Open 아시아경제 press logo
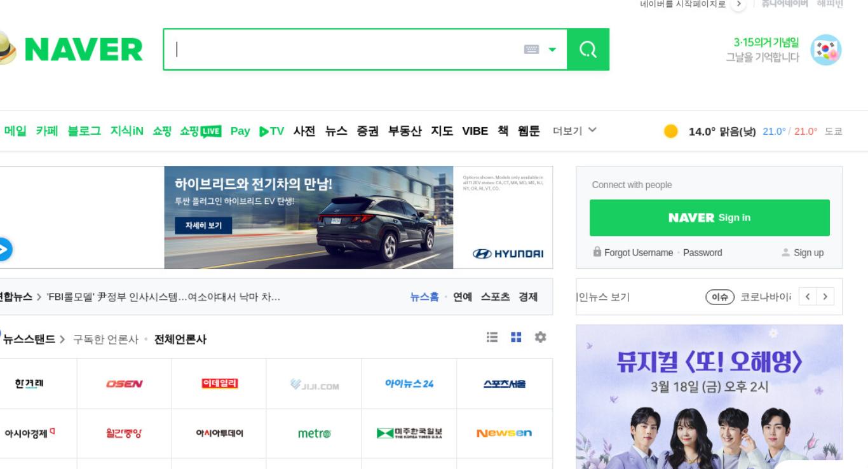Viewport: 868px width, 469px height. [x=29, y=433]
